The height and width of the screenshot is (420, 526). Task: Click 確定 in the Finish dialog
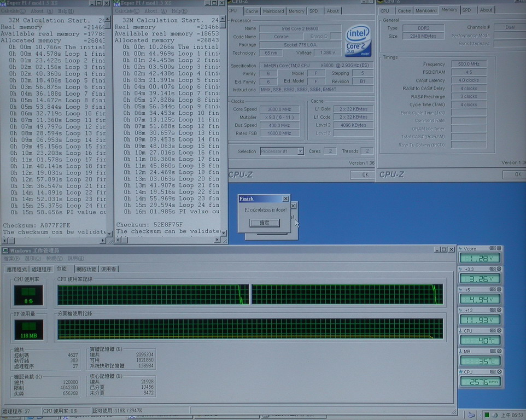[264, 223]
